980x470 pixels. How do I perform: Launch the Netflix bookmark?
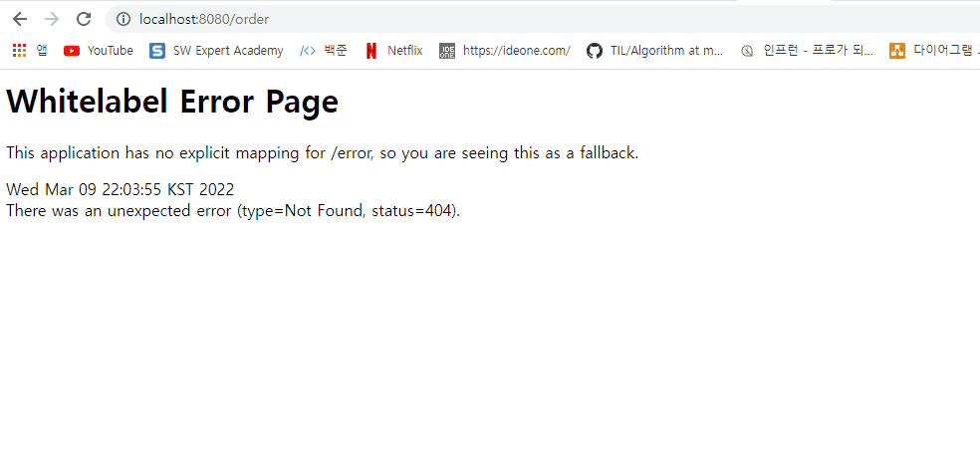pyautogui.click(x=393, y=51)
